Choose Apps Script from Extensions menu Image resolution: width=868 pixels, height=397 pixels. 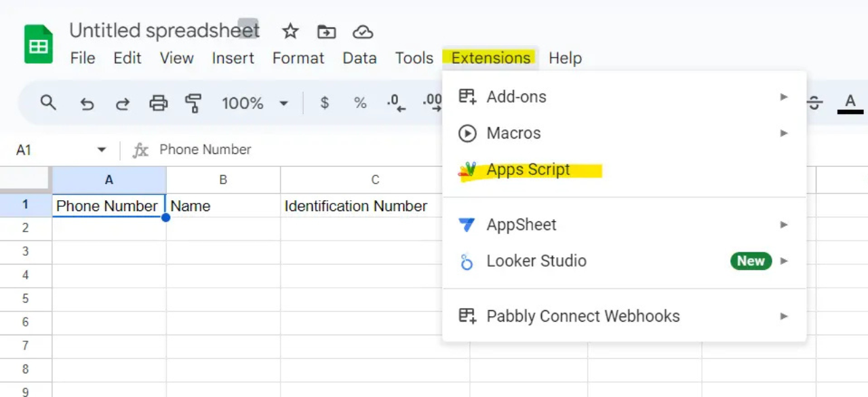pyautogui.click(x=624, y=170)
